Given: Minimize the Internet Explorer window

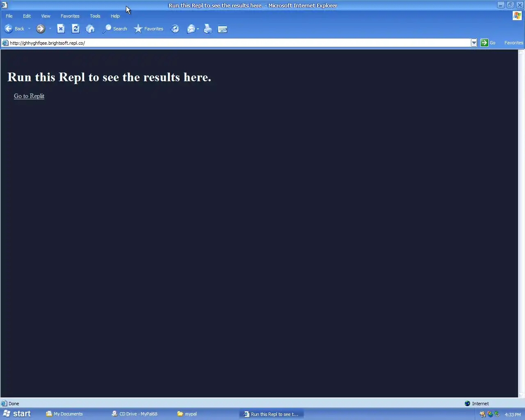Looking at the screenshot, I should (x=501, y=5).
